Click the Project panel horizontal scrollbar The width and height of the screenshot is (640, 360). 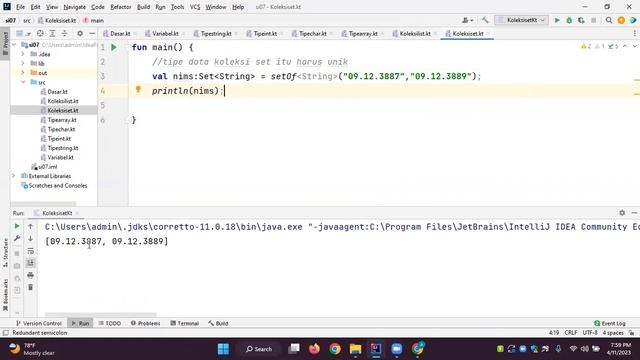43,203
